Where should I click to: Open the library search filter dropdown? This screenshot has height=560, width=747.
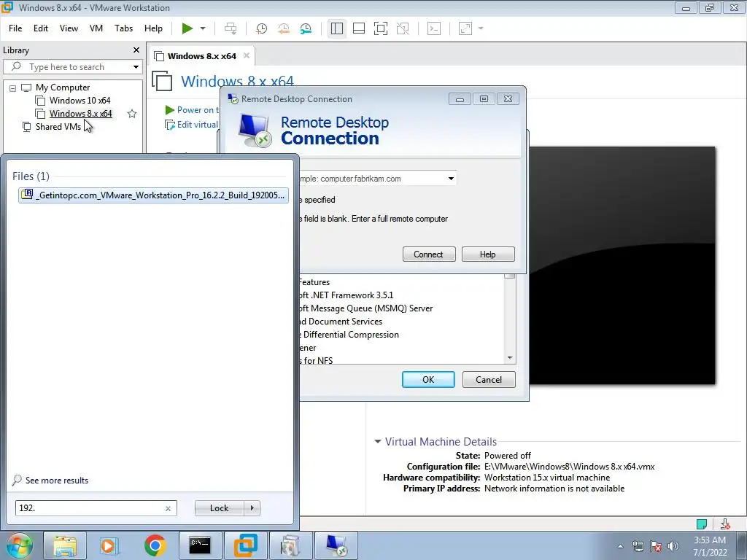(136, 66)
